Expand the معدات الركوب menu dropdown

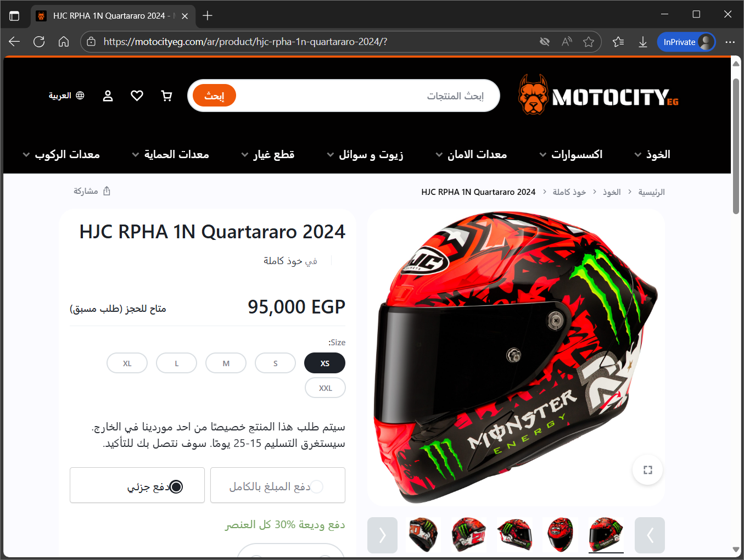pos(26,155)
